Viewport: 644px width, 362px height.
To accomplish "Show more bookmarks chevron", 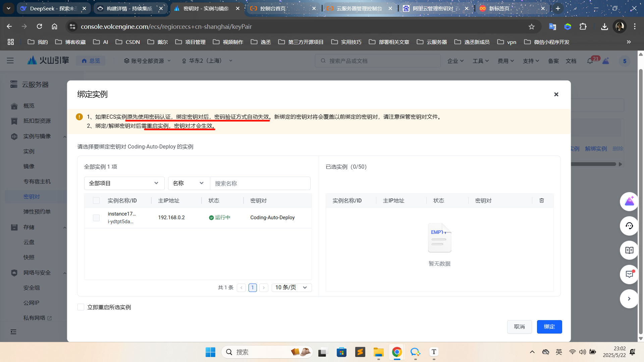I will click(629, 42).
